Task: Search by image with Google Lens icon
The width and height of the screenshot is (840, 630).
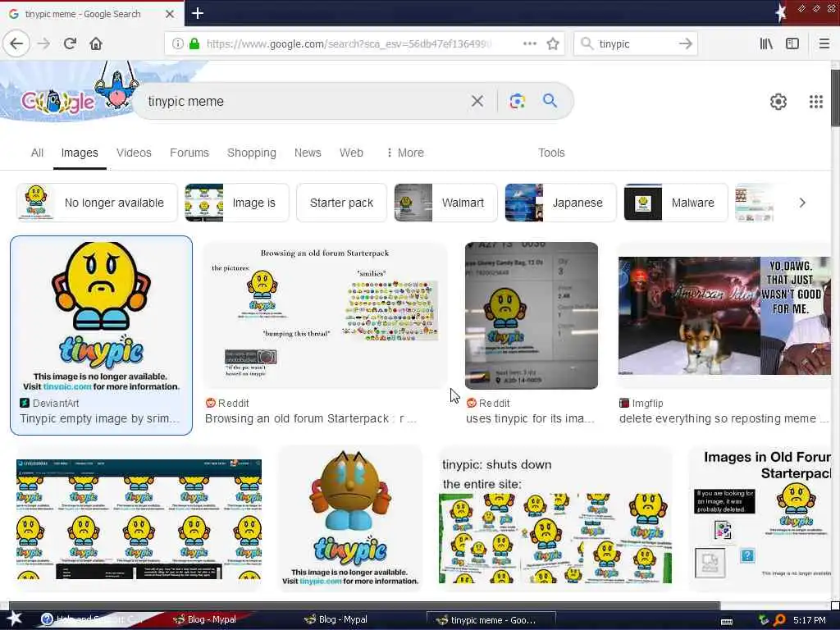Action: [517, 101]
